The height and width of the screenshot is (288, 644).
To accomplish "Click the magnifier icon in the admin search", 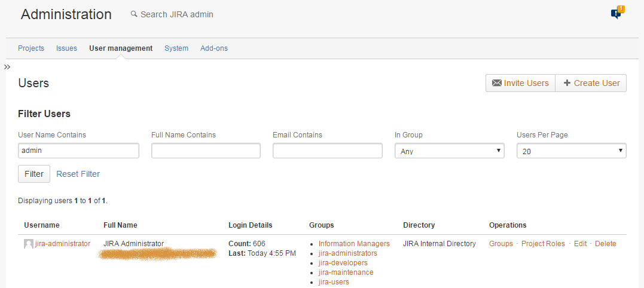I will [x=134, y=14].
